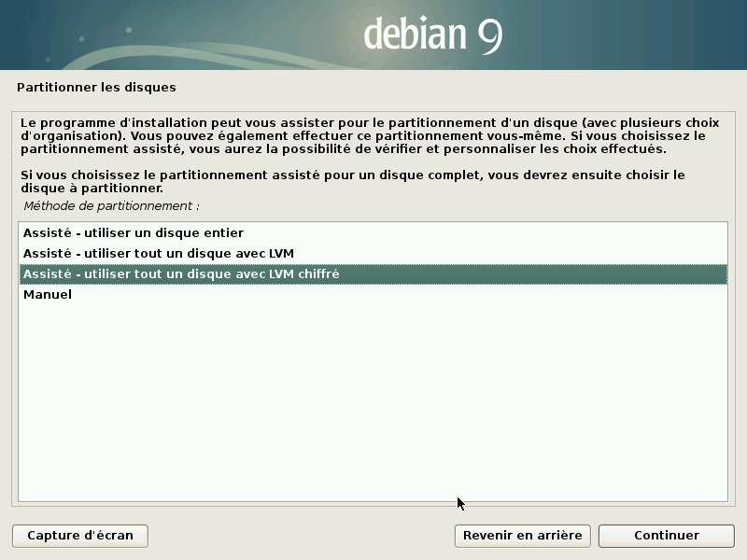Confirm selection by clicking "Continuer"
This screenshot has width=747, height=560.
[x=666, y=535]
